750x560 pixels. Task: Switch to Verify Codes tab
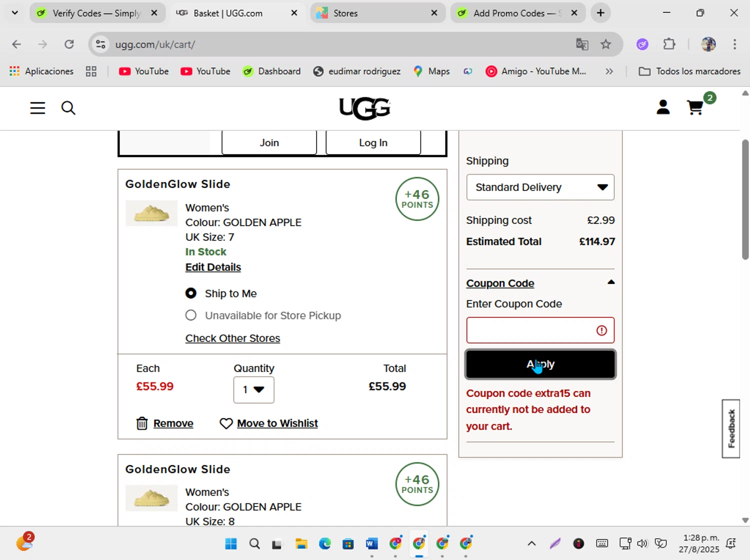[97, 13]
